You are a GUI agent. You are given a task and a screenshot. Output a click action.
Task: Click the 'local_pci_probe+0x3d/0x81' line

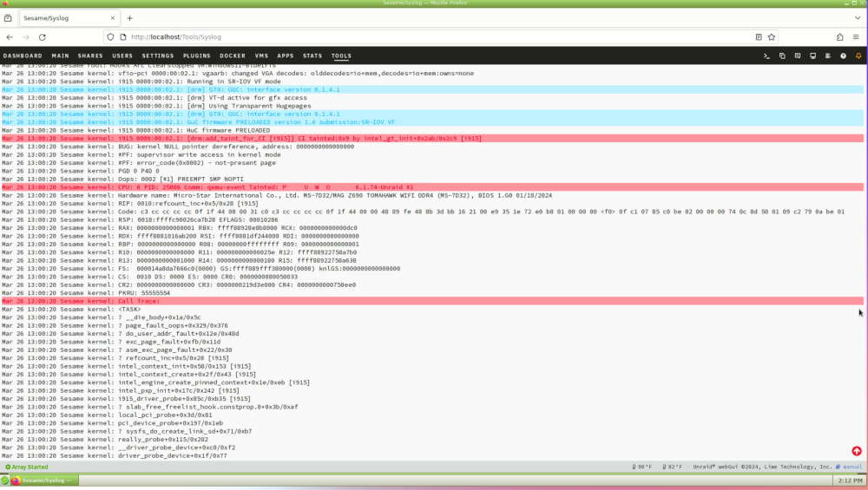click(432, 415)
